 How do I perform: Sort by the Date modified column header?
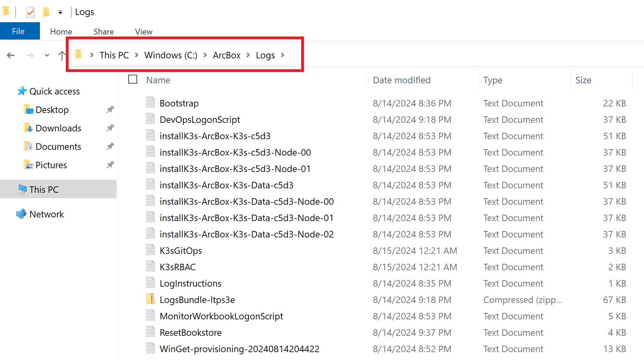click(401, 80)
